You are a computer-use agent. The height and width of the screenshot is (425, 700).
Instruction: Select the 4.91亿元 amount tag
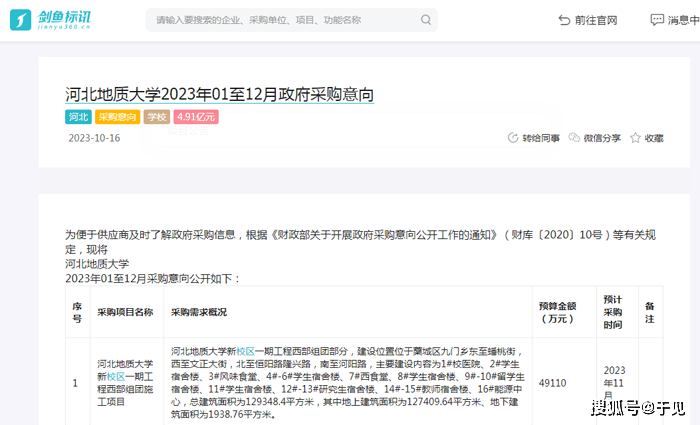tap(196, 117)
